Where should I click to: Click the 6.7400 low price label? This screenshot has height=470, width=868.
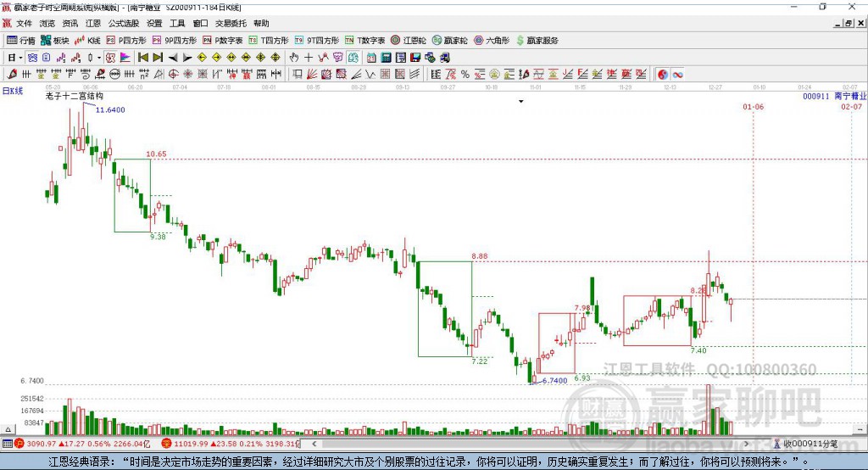[554, 381]
